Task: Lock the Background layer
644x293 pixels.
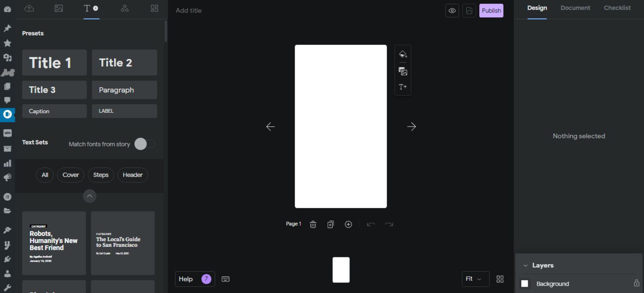Action: coord(636,283)
